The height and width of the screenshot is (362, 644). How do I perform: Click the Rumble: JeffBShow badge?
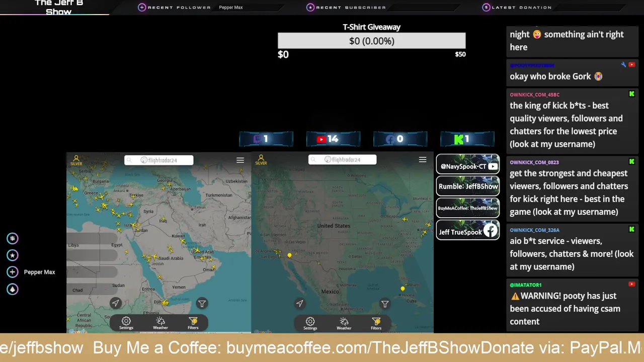pos(468,186)
